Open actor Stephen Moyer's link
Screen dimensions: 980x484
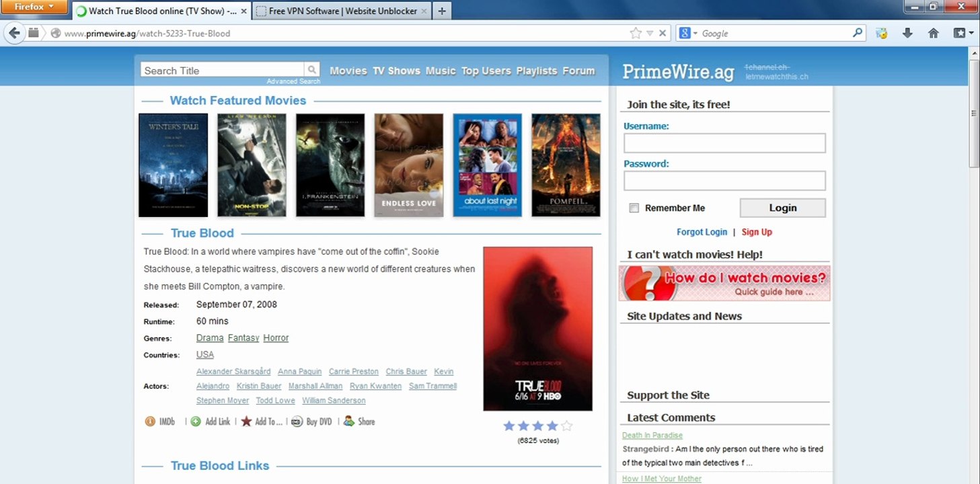point(223,401)
